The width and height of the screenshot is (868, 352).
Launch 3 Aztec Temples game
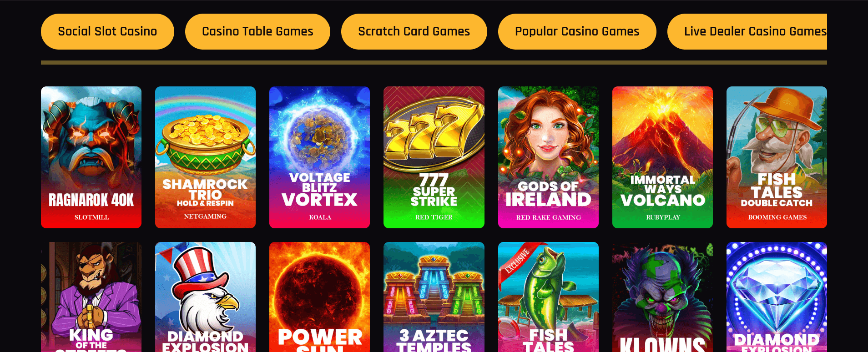434,297
